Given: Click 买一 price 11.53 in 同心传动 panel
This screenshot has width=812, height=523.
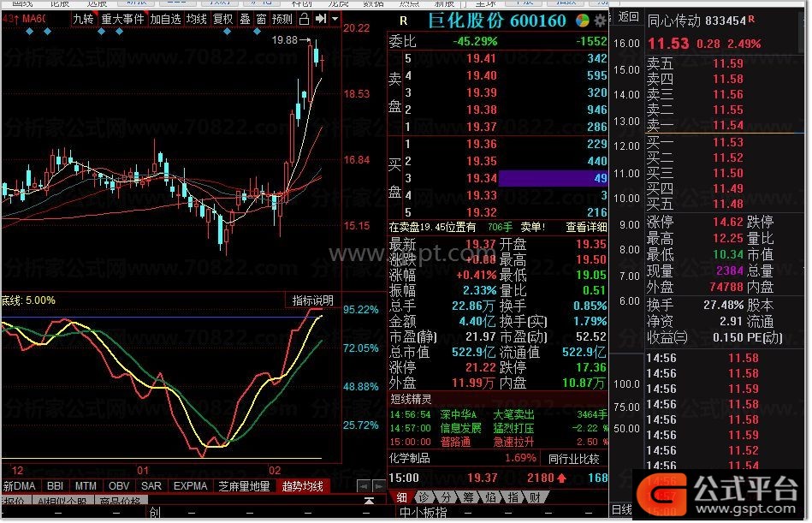Looking at the screenshot, I should (728, 142).
